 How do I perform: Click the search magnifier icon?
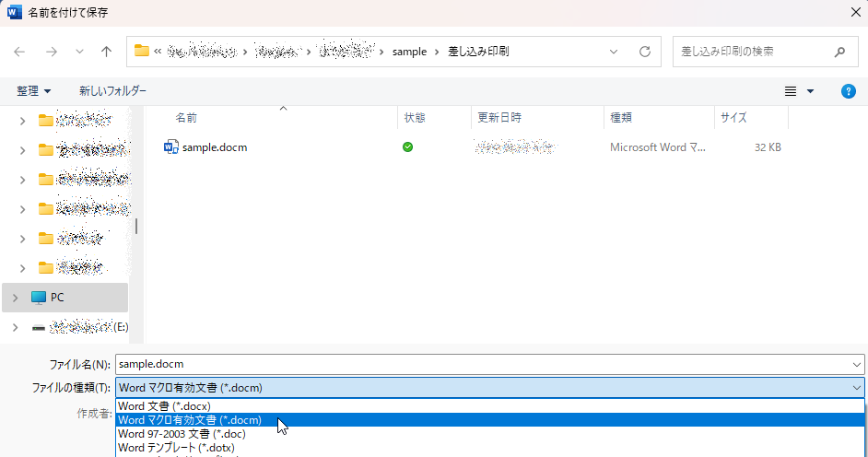(x=839, y=52)
